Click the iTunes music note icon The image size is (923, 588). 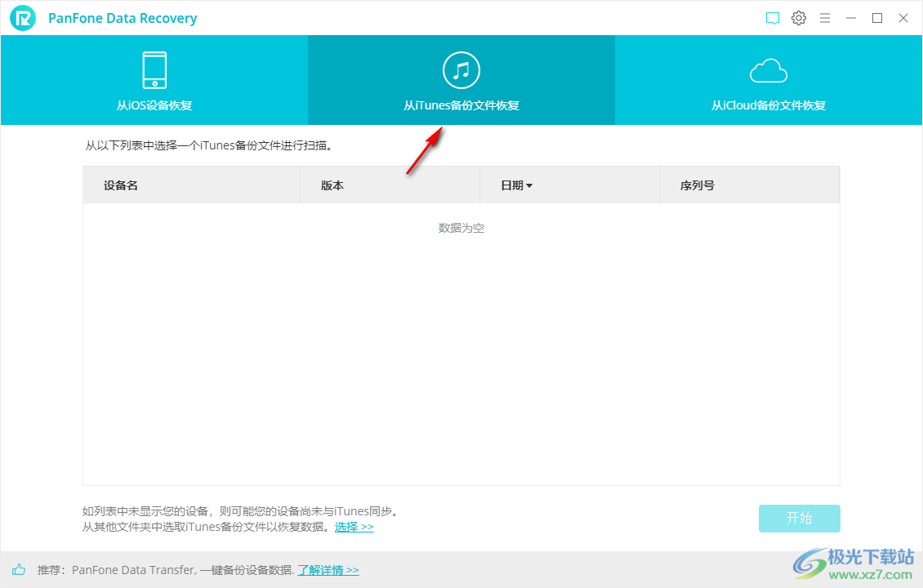461,70
